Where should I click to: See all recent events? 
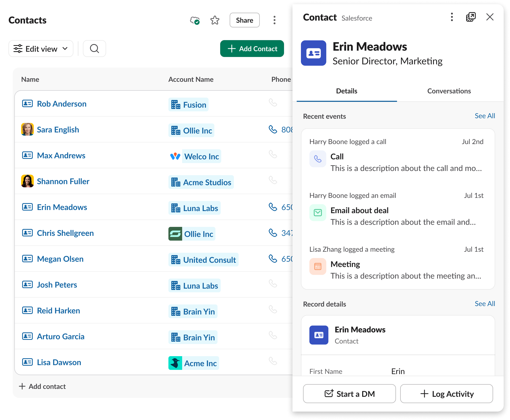point(485,116)
